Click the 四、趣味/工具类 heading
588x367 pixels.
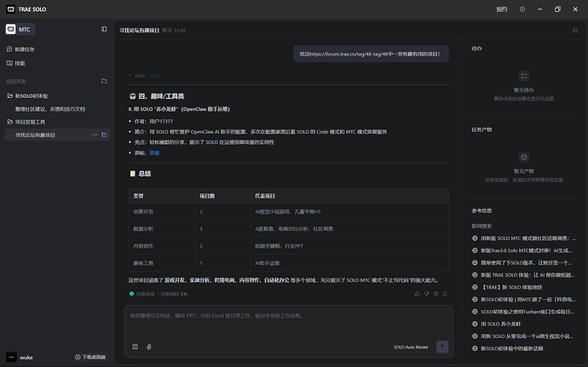point(157,96)
